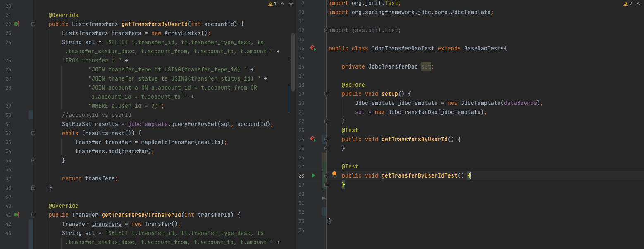Open the right editor's warning indicator showing 7

click(627, 4)
